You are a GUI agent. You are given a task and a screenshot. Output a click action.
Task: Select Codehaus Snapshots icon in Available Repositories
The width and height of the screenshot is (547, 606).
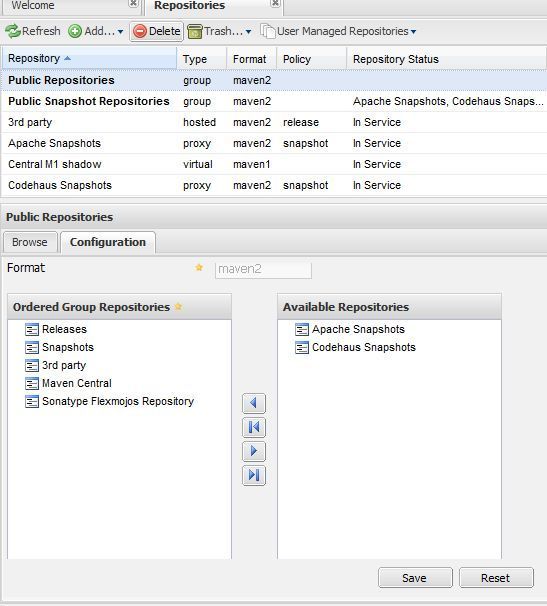(302, 347)
